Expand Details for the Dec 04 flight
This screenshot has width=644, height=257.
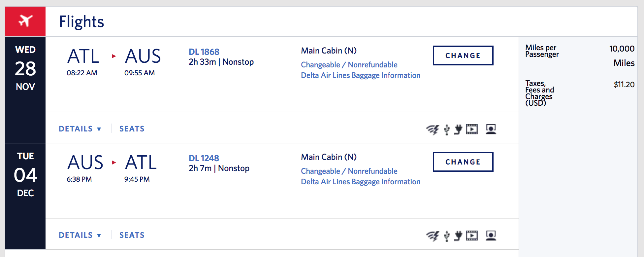[x=80, y=235]
